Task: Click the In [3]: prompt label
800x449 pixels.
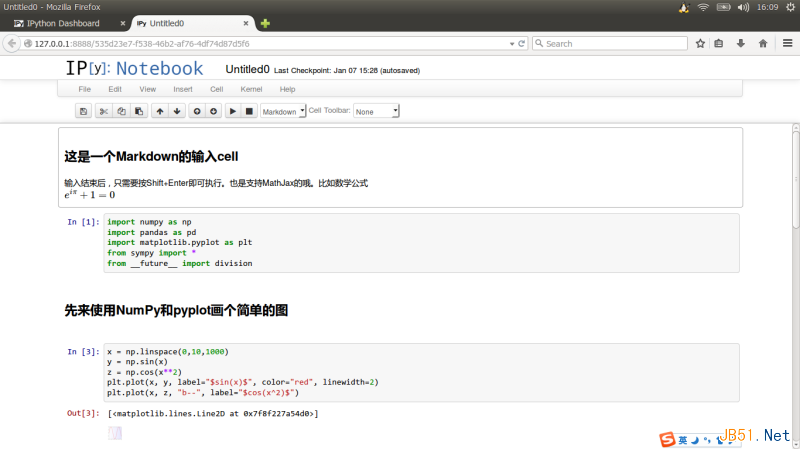Action: coord(83,352)
